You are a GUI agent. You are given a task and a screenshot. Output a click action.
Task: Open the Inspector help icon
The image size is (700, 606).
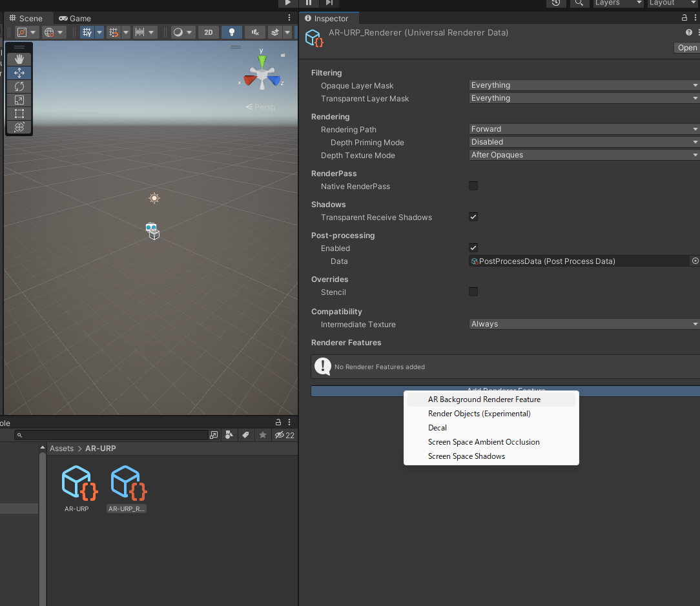pos(689,32)
